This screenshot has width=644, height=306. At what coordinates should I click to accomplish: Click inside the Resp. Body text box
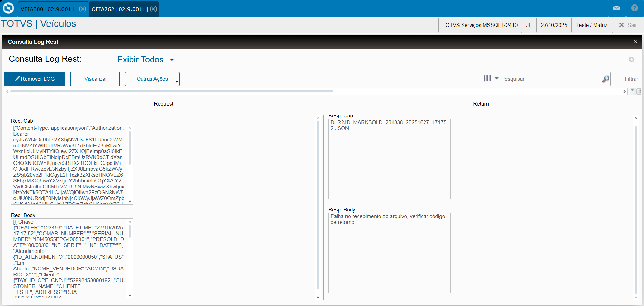(x=389, y=253)
